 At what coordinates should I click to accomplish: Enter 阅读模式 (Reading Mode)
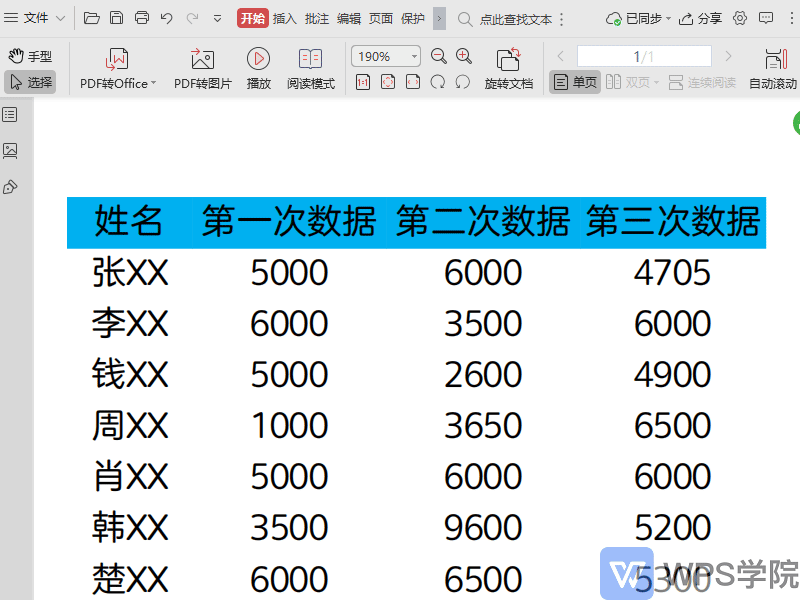pos(311,68)
